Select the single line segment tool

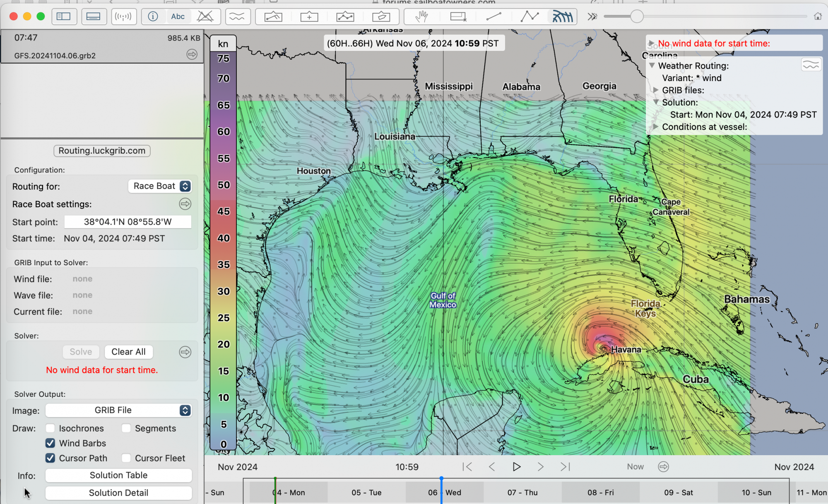[494, 17]
